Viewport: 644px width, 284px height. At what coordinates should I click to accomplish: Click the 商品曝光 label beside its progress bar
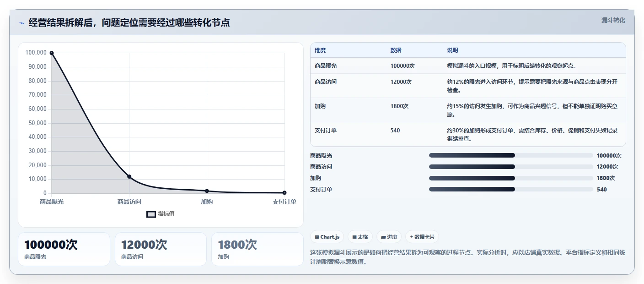coord(321,156)
